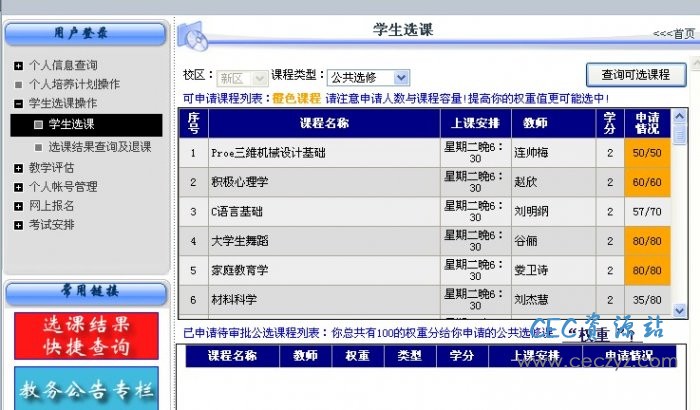The image size is (700, 410).
Task: Click teacher name 刘杰慧
Action: coord(531,300)
